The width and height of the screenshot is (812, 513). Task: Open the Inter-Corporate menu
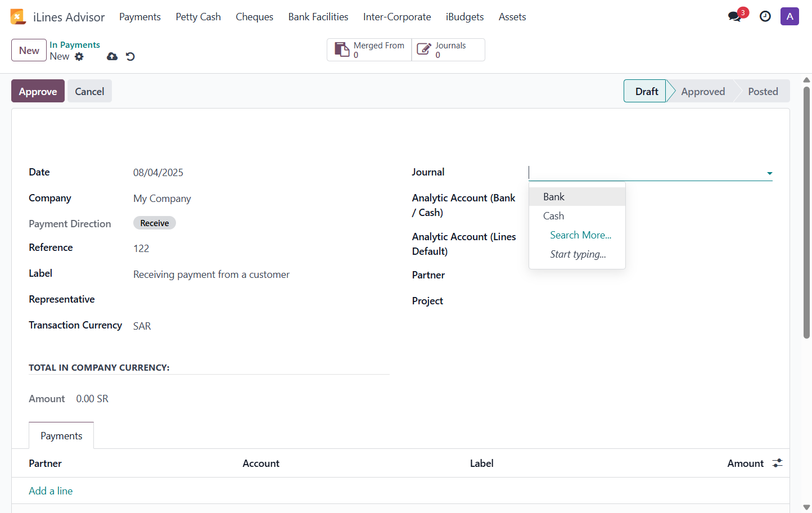(397, 17)
